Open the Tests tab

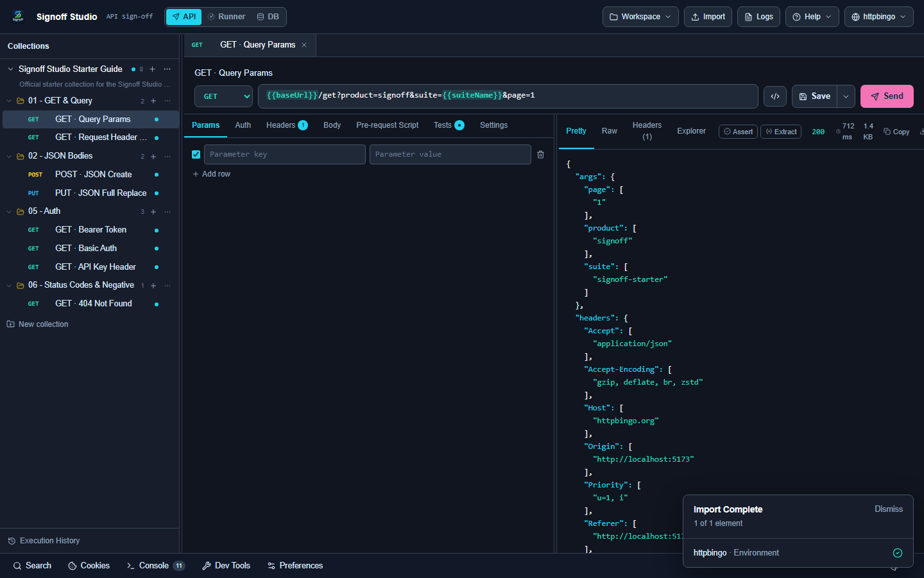pyautogui.click(x=449, y=125)
